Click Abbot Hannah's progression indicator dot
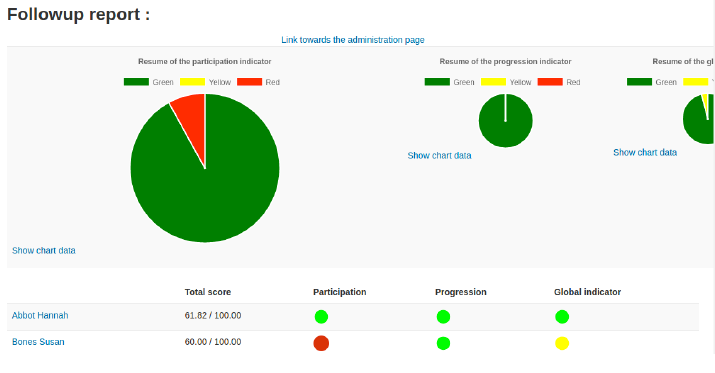The height and width of the screenshot is (373, 715). (443, 316)
